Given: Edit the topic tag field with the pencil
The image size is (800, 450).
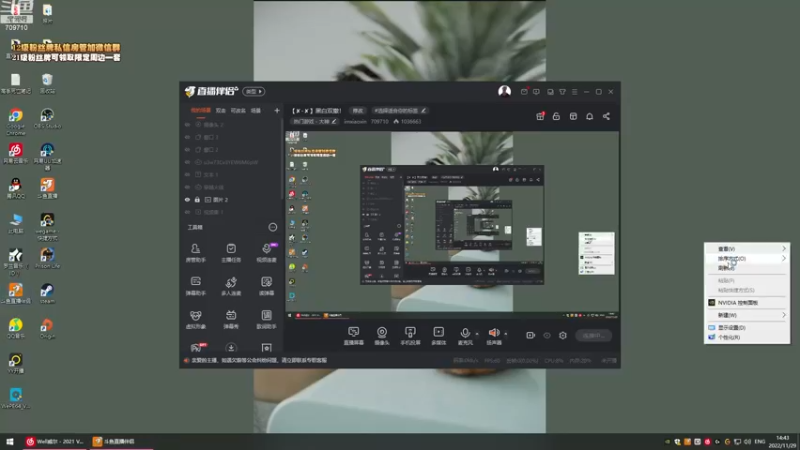Looking at the screenshot, I should coord(400,110).
